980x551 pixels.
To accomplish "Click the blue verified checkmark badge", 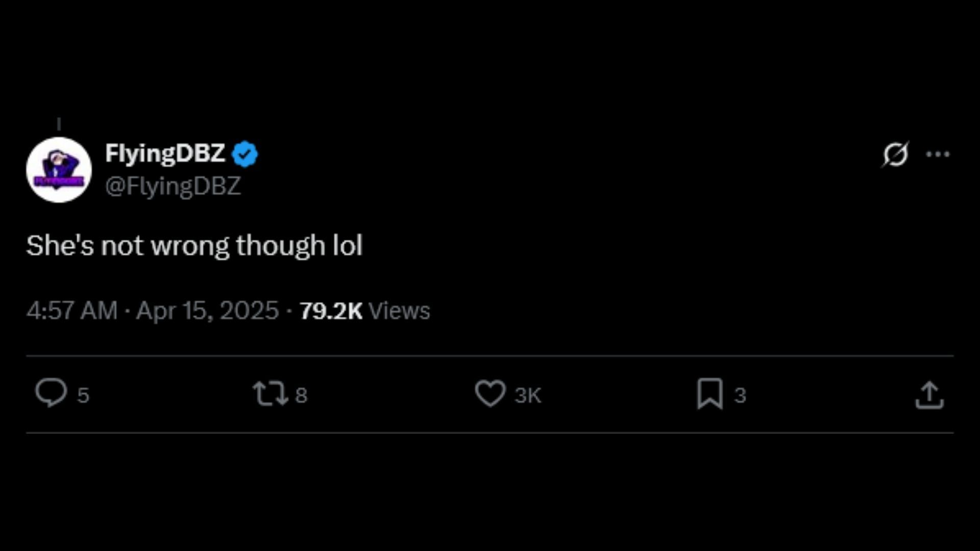I will point(245,154).
